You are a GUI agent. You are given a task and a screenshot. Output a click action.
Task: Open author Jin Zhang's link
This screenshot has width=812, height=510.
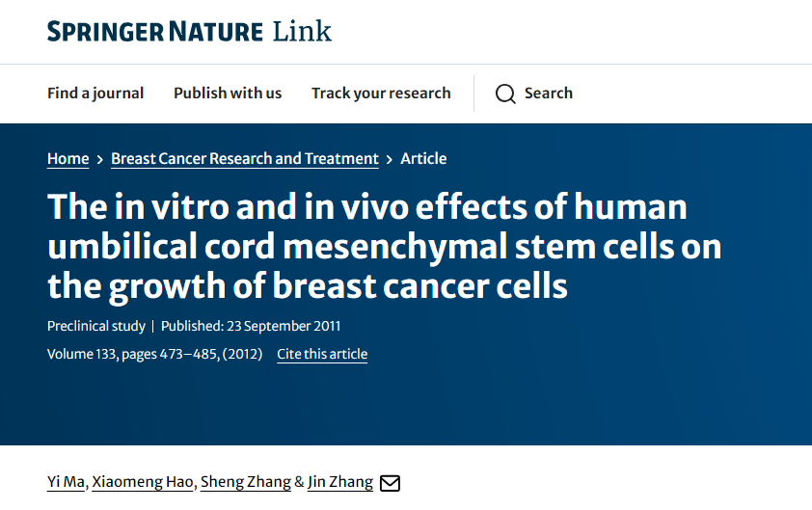click(x=340, y=482)
